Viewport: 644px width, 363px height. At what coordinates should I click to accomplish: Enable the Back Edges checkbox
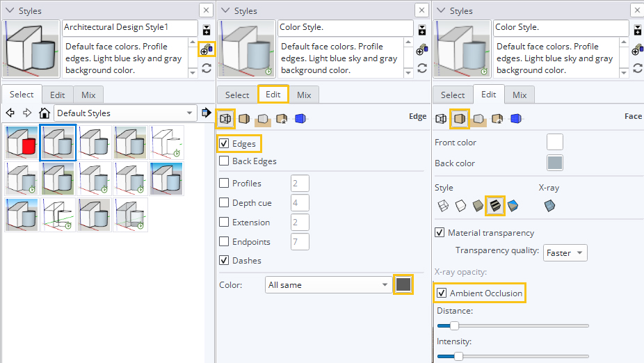tap(224, 161)
